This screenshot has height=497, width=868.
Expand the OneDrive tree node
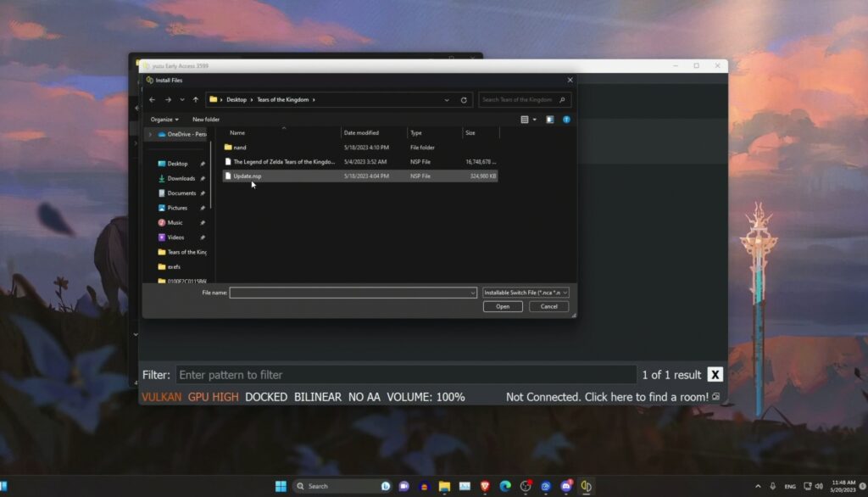[150, 134]
